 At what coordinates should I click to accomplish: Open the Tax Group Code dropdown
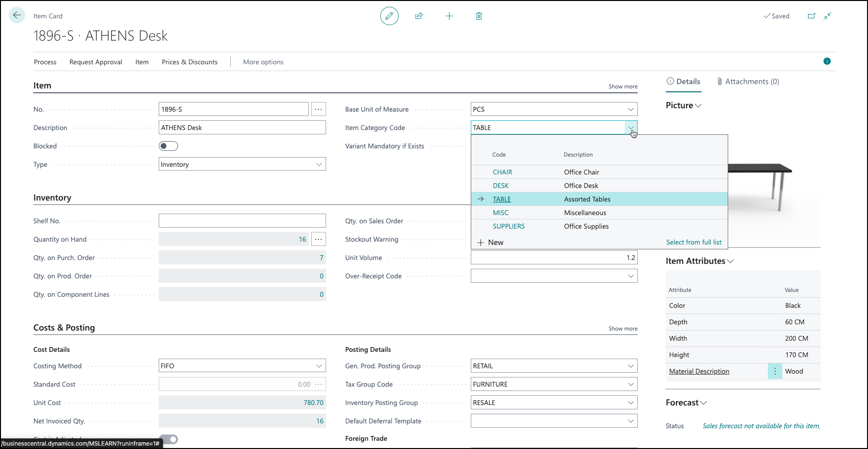[x=631, y=384]
